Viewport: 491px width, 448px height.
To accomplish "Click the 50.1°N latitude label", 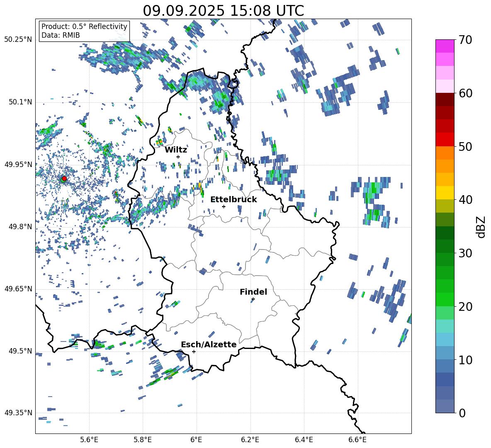I will pos(20,102).
